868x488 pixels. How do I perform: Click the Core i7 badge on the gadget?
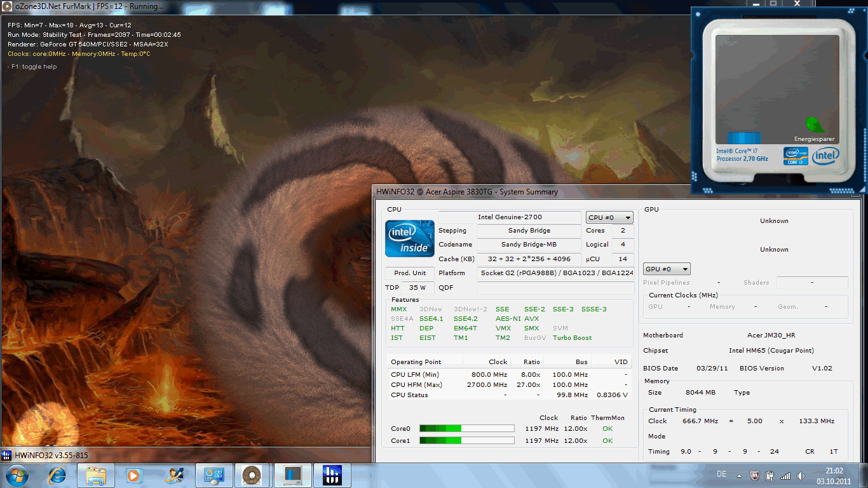pos(796,156)
